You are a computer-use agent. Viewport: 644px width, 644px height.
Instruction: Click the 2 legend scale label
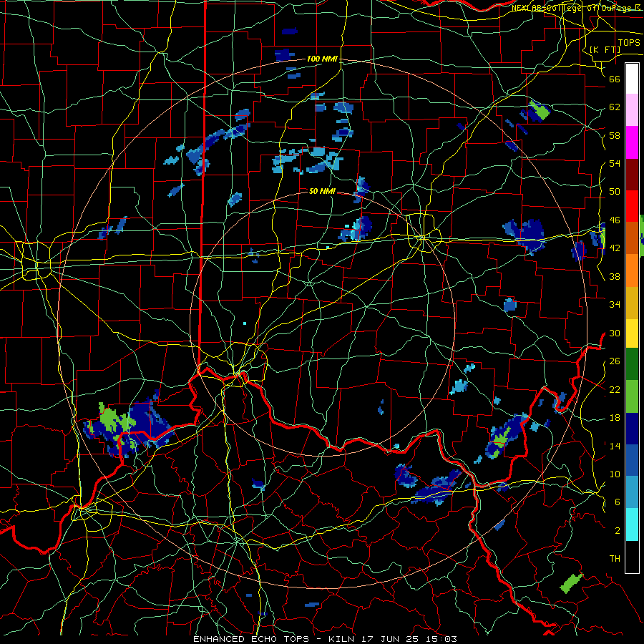618,531
